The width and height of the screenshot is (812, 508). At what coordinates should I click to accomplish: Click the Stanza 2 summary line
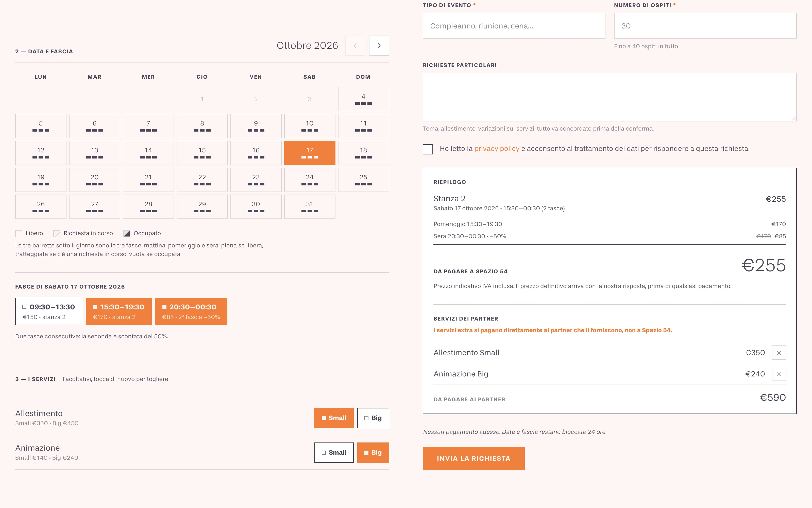click(x=609, y=203)
